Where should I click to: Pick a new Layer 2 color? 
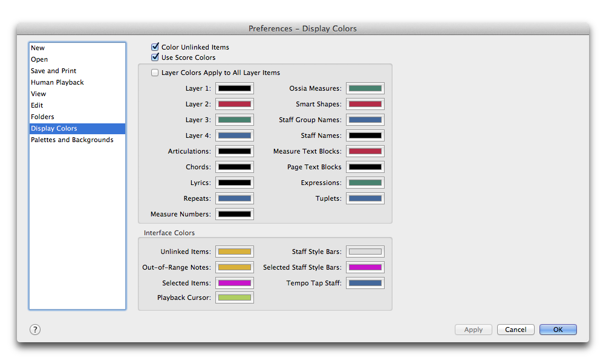tap(235, 104)
